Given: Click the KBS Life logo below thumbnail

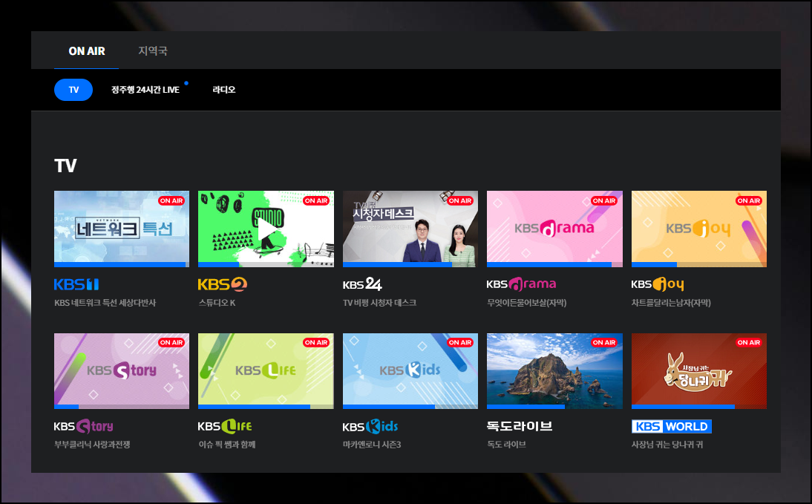Looking at the screenshot, I should [225, 426].
